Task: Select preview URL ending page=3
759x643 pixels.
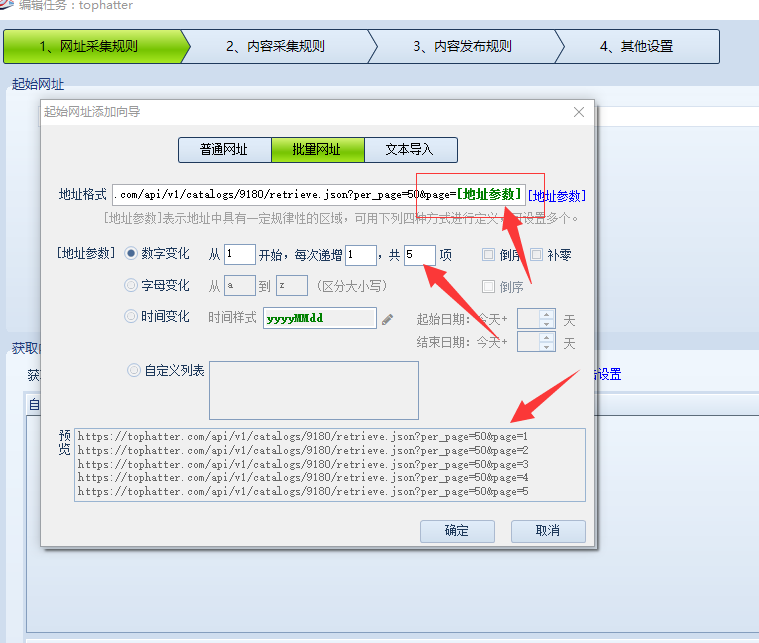Action: pos(303,464)
